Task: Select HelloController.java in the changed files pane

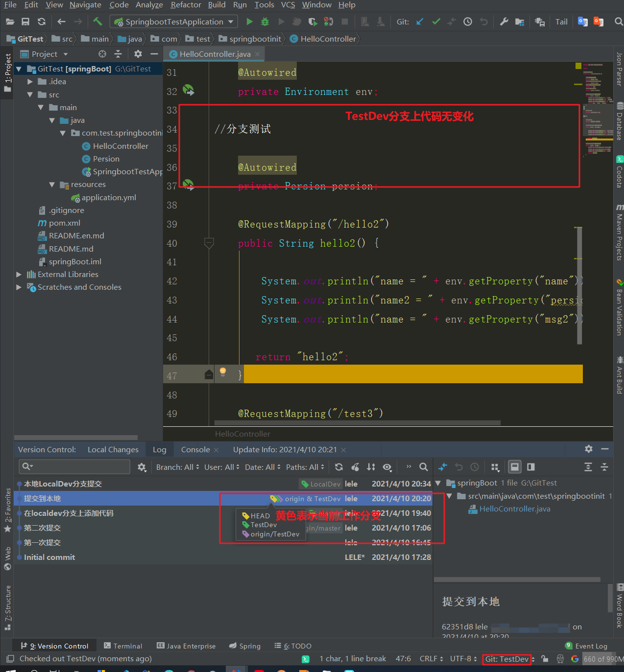Action: [514, 509]
